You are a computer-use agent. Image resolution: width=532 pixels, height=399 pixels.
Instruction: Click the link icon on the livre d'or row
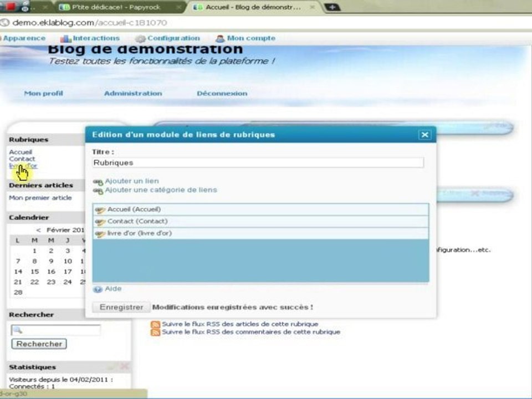[x=100, y=234]
